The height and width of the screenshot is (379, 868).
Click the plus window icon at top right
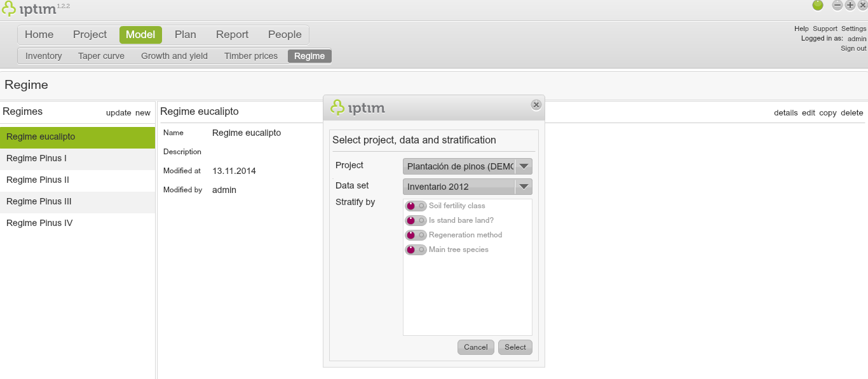tap(850, 5)
